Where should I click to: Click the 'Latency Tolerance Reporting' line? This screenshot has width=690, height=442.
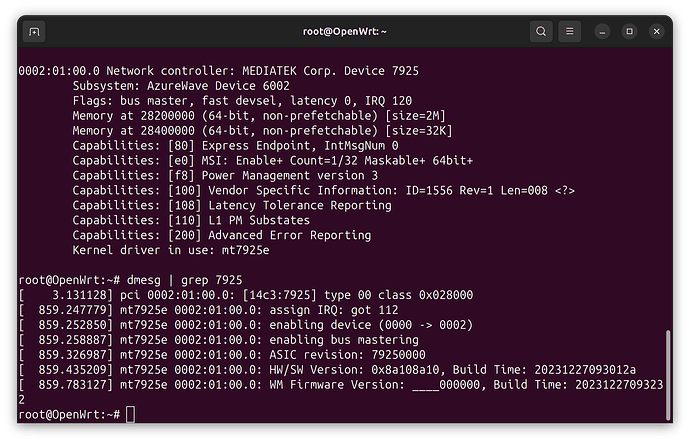(x=232, y=206)
